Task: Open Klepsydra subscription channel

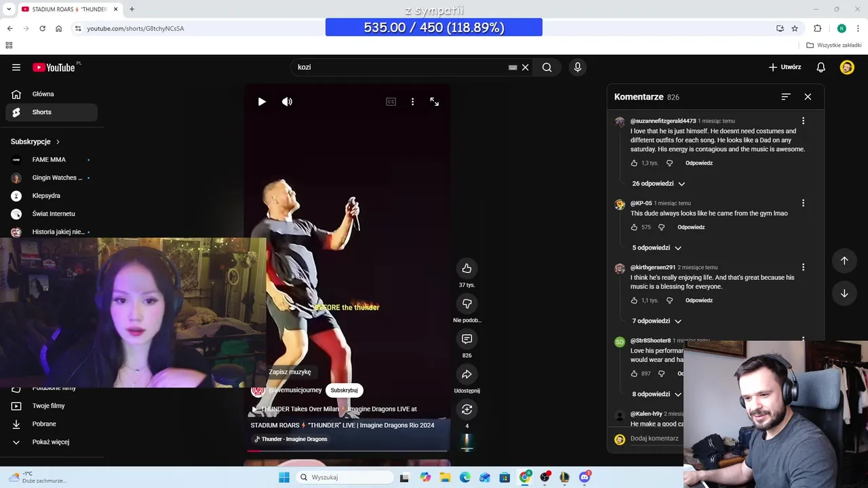Action: pyautogui.click(x=52, y=196)
